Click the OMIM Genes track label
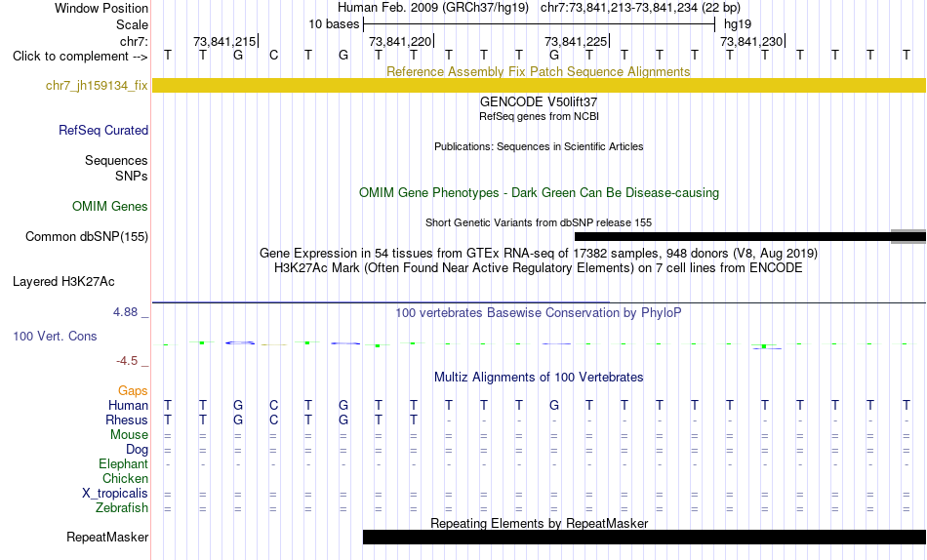The image size is (927, 560). [110, 207]
